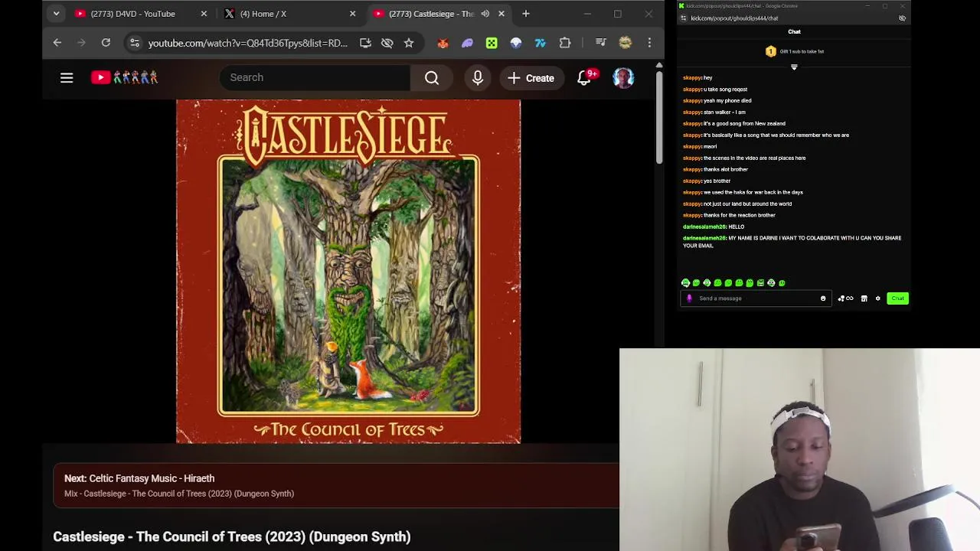
Task: Go to YouTube home via logo
Action: tap(125, 77)
